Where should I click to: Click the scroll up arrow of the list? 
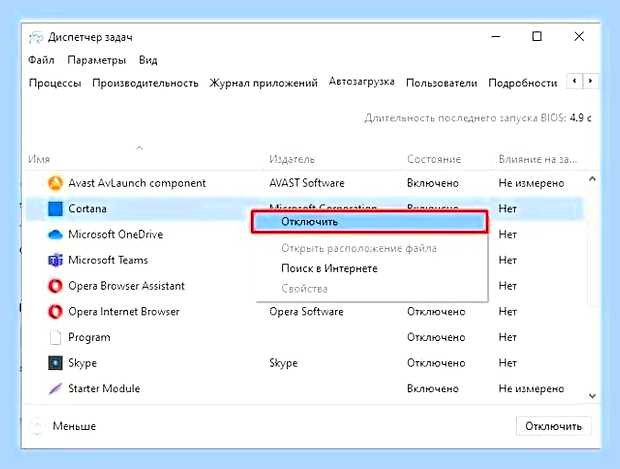click(x=592, y=179)
